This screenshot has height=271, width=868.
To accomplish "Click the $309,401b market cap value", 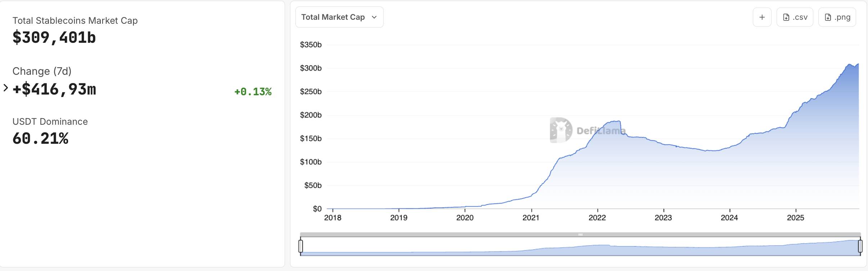I will coord(54,38).
